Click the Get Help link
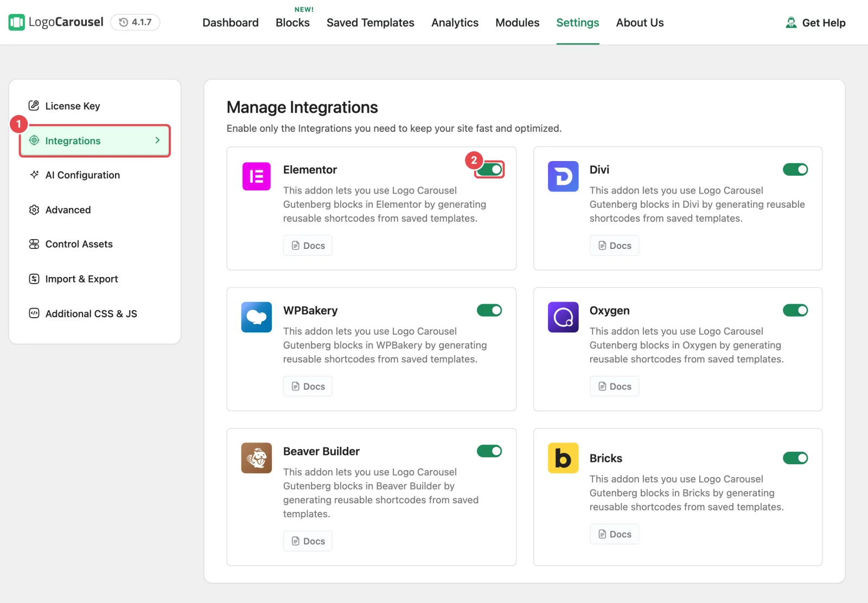This screenshot has height=603, width=868. click(x=816, y=23)
